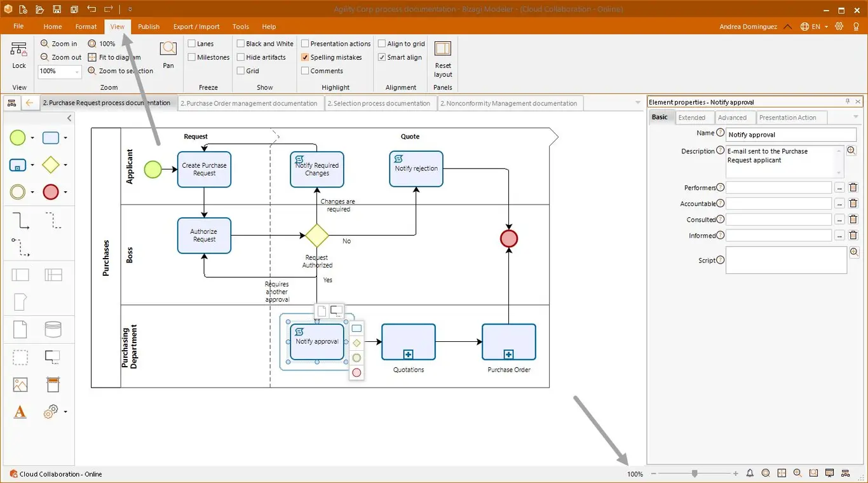
Task: Click the Zoom in magnifier in the ribbon
Action: click(x=58, y=44)
